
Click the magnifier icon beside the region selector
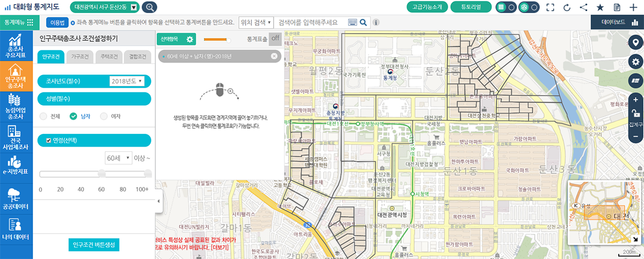pyautogui.click(x=150, y=7)
